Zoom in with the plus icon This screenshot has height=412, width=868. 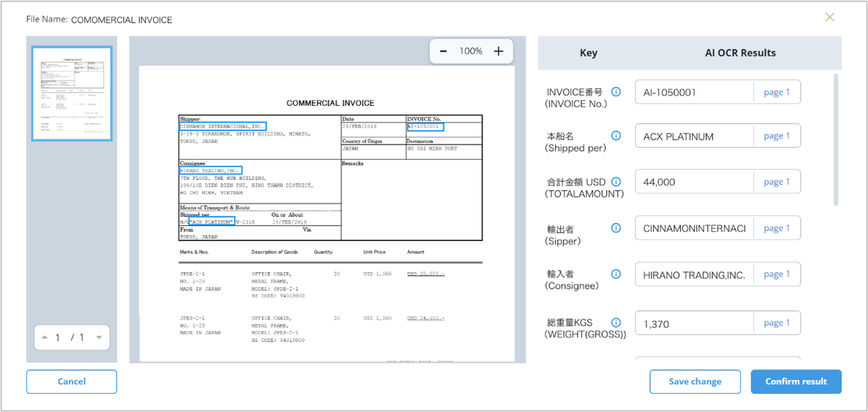point(498,52)
